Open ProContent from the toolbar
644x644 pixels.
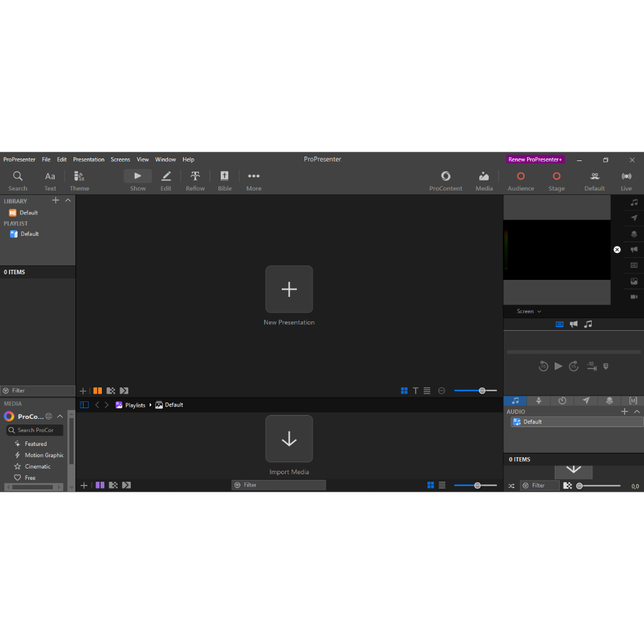pyautogui.click(x=446, y=181)
